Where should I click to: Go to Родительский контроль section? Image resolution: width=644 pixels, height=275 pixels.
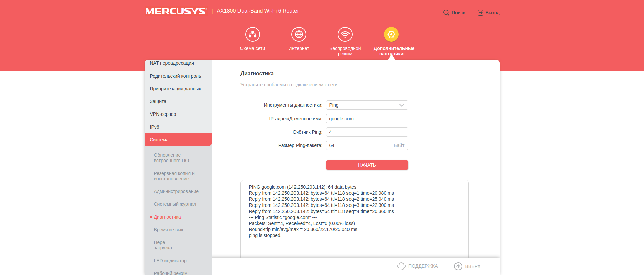[175, 76]
